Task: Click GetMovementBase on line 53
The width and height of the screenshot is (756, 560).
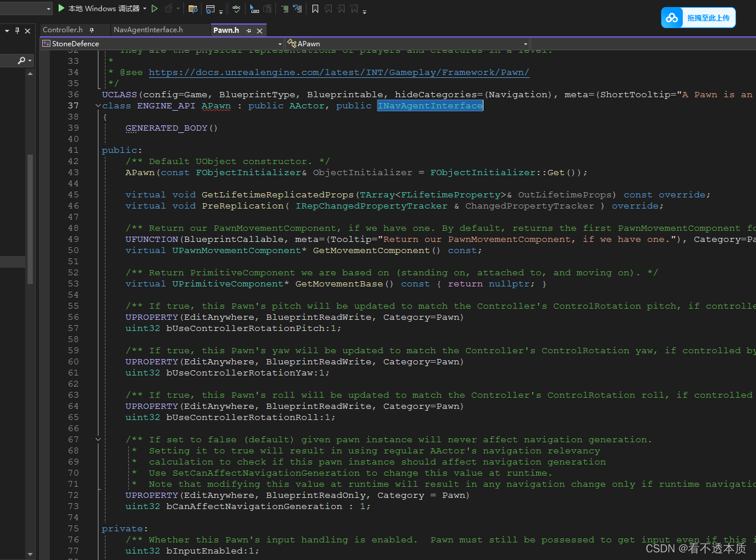Action: (x=339, y=284)
